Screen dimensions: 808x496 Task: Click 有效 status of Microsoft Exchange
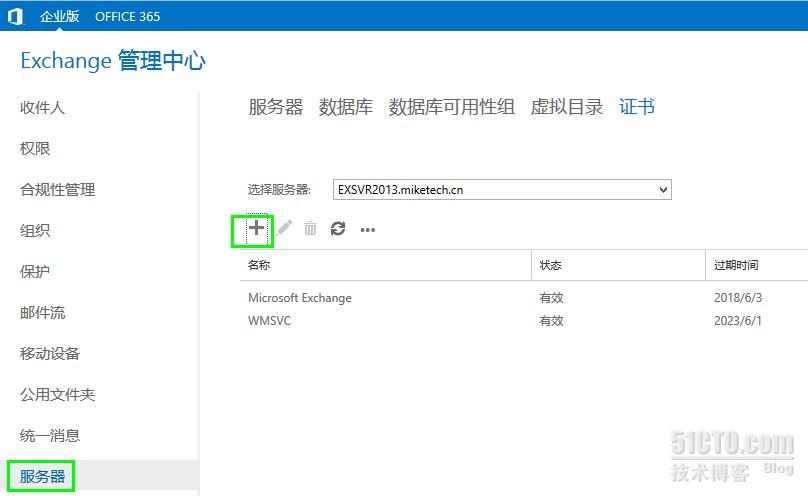[551, 298]
